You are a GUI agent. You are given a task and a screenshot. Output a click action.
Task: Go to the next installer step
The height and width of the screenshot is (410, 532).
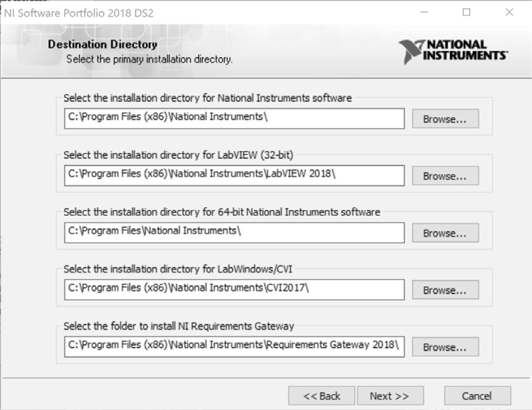[390, 396]
